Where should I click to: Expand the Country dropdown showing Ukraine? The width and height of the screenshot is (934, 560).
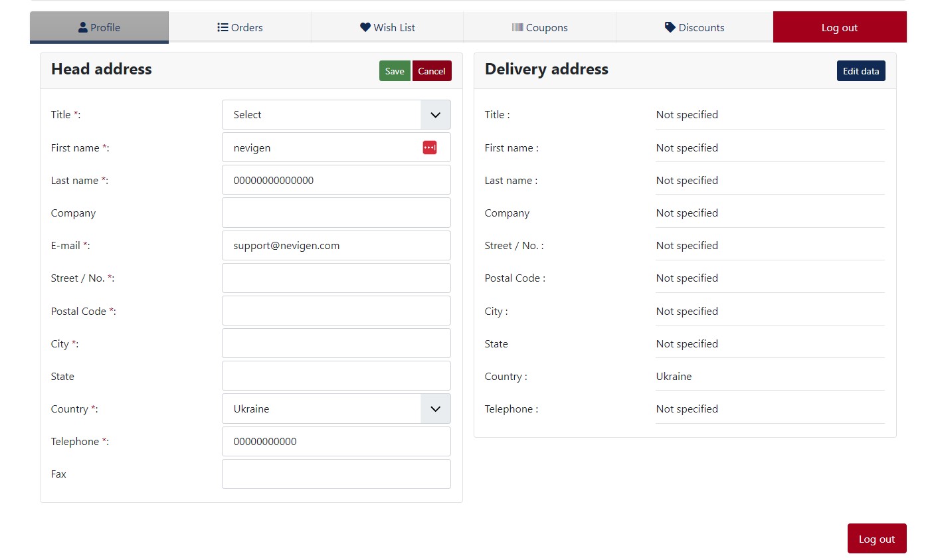tap(336, 409)
